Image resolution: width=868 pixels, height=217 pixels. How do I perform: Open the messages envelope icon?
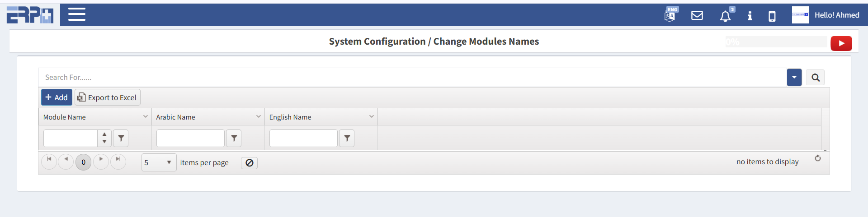(x=697, y=15)
